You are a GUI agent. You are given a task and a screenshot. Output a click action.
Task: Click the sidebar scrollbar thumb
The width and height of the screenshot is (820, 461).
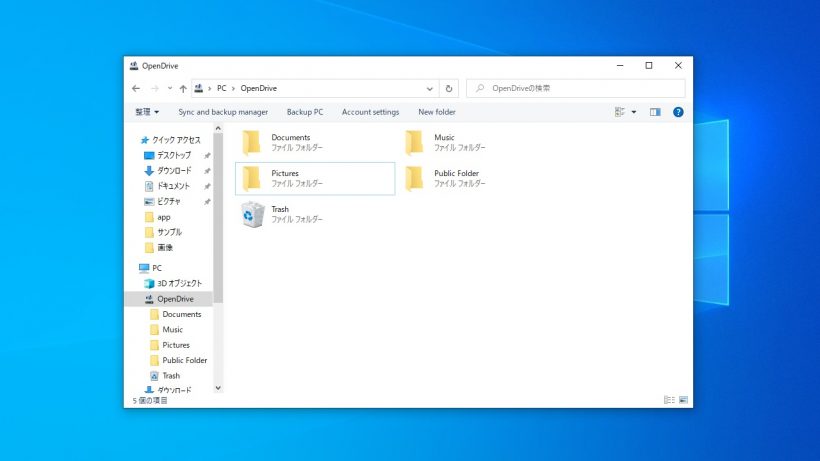point(218,218)
